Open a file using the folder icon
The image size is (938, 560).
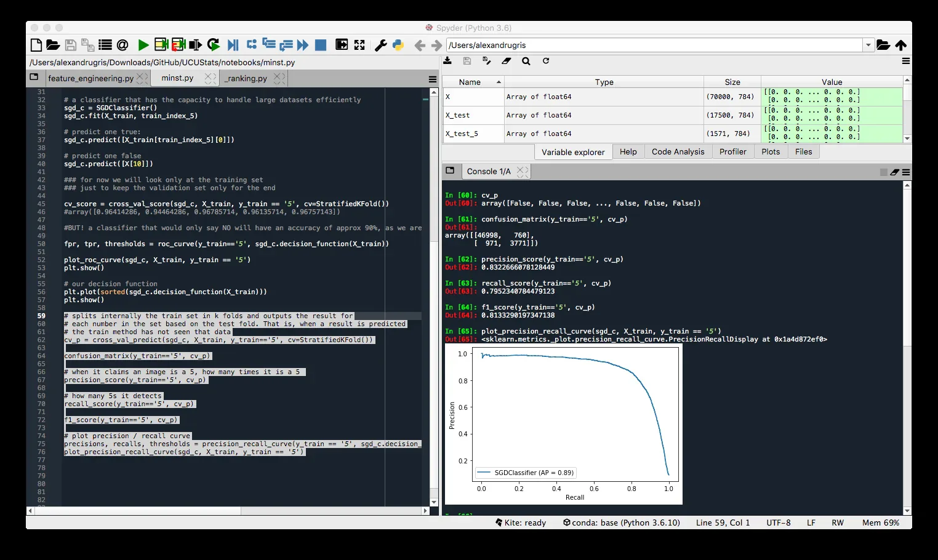pyautogui.click(x=53, y=45)
